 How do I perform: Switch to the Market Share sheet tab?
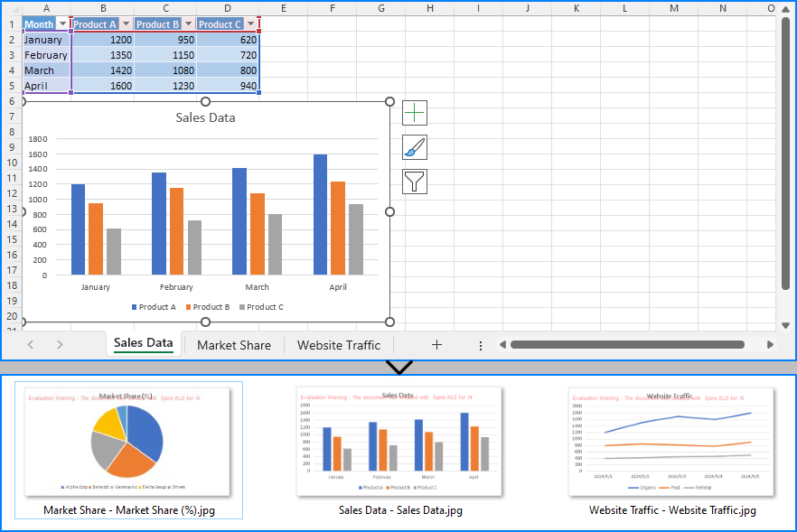click(233, 344)
